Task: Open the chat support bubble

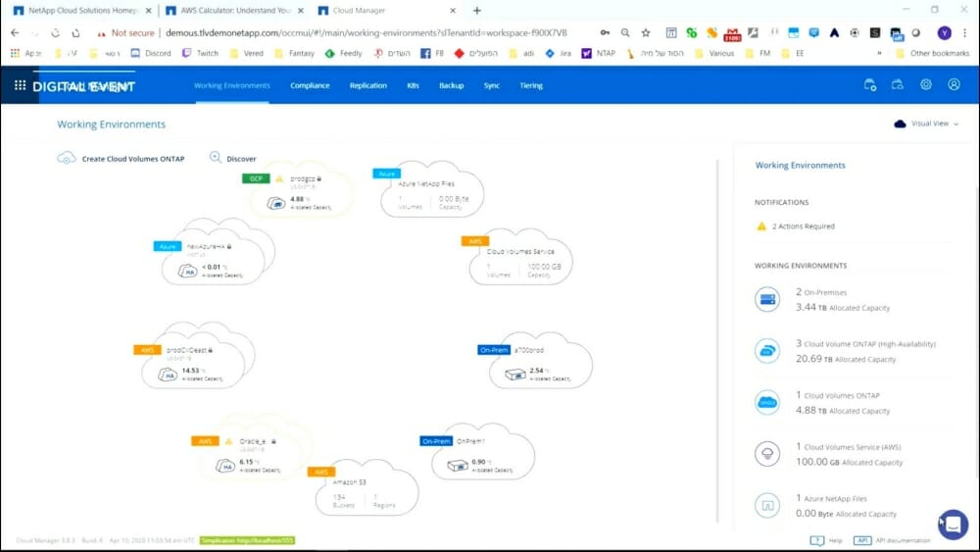Action: click(x=954, y=525)
